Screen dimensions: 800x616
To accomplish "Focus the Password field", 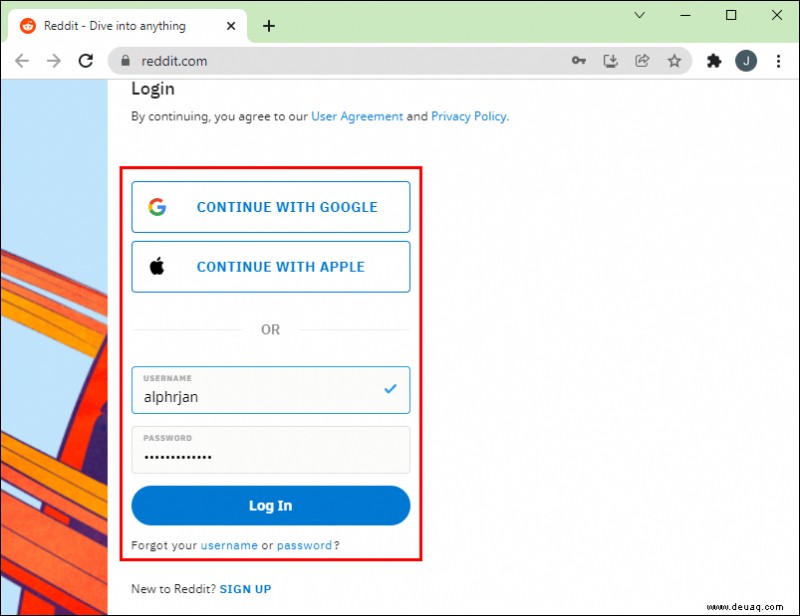I will (270, 450).
